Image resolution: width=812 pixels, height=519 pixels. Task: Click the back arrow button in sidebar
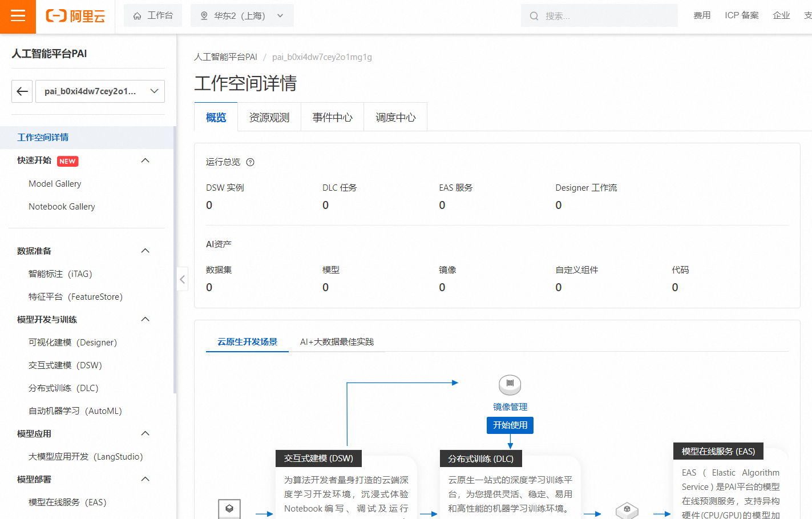(22, 91)
